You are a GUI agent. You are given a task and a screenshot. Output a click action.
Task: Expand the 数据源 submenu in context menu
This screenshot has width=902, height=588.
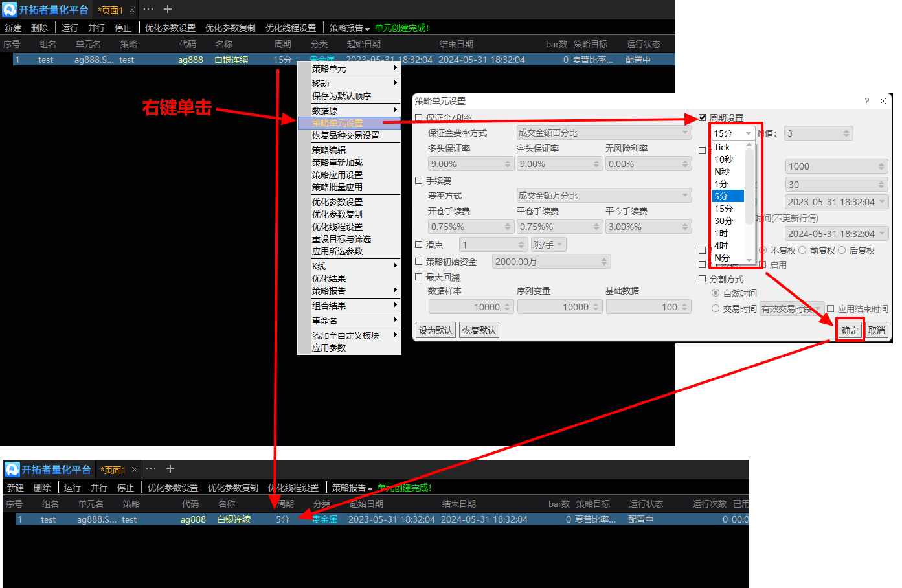[x=354, y=111]
